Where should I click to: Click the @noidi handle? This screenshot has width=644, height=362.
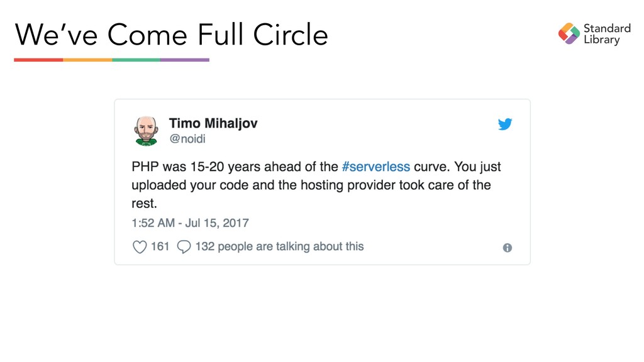point(188,137)
